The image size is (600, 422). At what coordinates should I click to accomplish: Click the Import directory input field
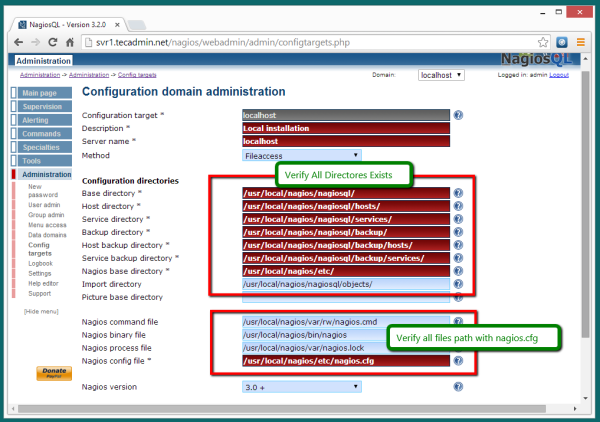pyautogui.click(x=345, y=284)
